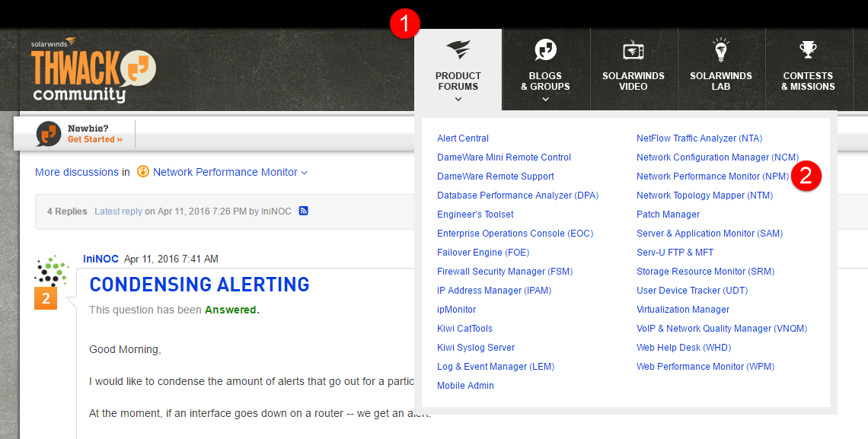Open User Device Tracker (UDT)
This screenshot has height=439, width=868.
[692, 291]
